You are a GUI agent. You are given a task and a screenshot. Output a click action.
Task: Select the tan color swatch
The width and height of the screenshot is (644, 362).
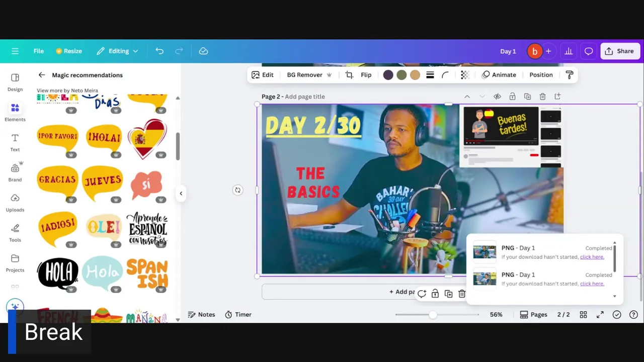[x=415, y=75]
